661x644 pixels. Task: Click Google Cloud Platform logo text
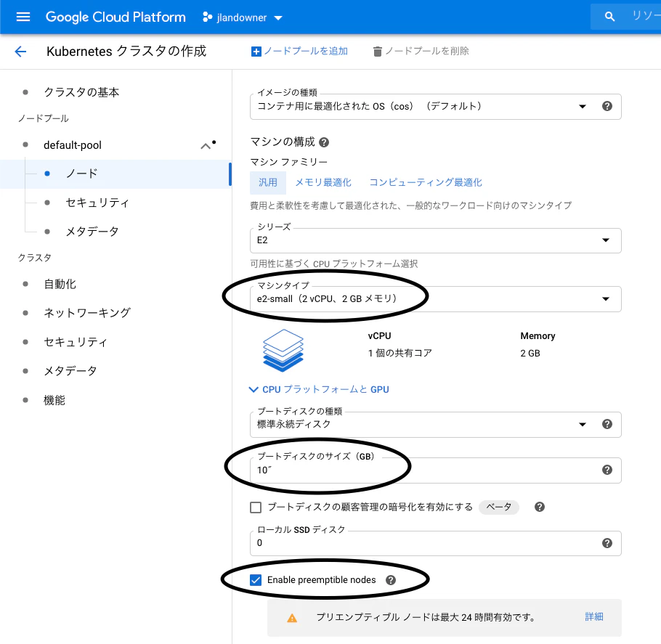coord(115,17)
